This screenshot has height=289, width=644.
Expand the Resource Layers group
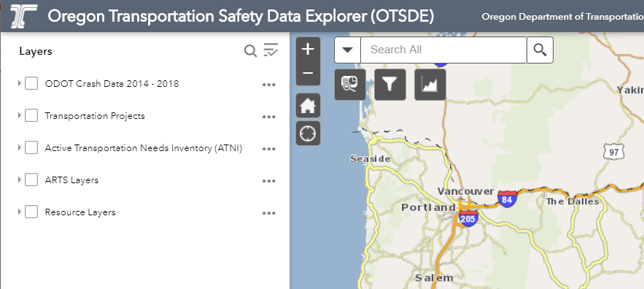pyautogui.click(x=19, y=212)
